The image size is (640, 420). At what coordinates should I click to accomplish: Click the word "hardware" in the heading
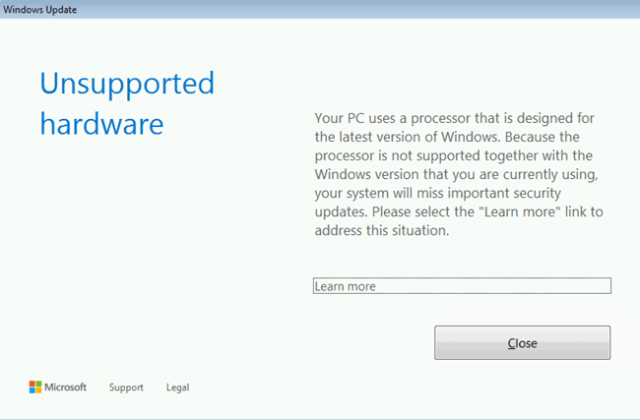101,125
